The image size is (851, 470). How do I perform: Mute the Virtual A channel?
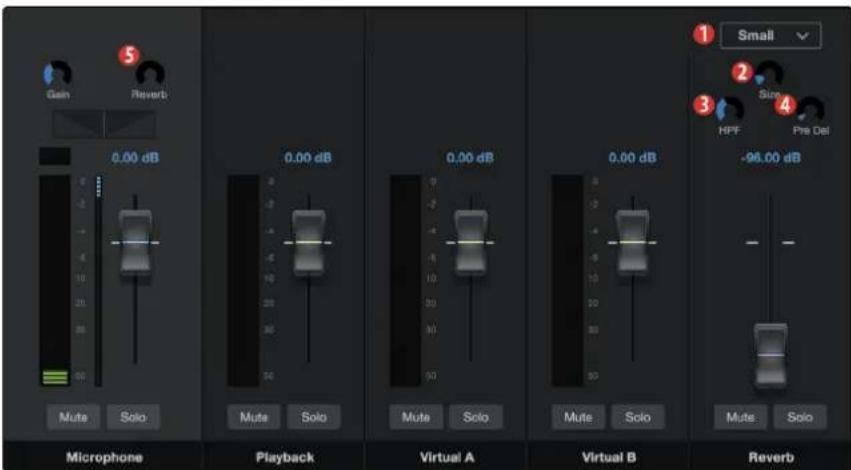click(x=416, y=417)
